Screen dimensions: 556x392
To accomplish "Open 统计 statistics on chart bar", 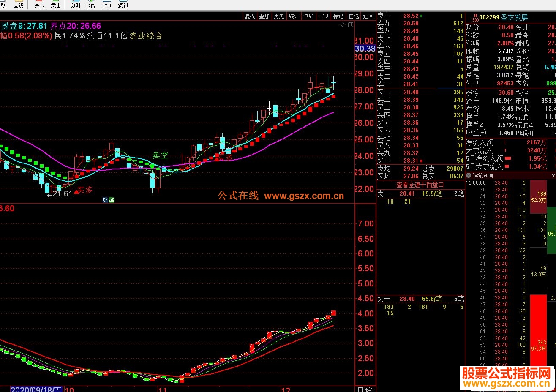I will point(294,16).
